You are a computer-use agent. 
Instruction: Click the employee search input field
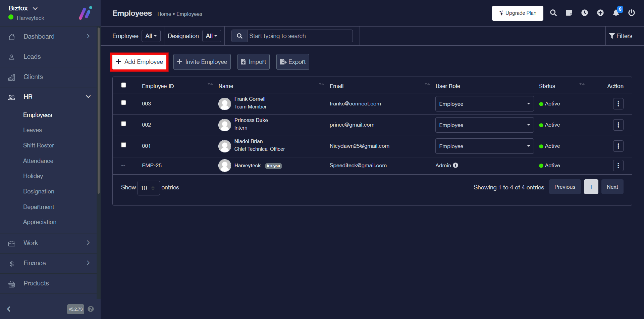(300, 36)
